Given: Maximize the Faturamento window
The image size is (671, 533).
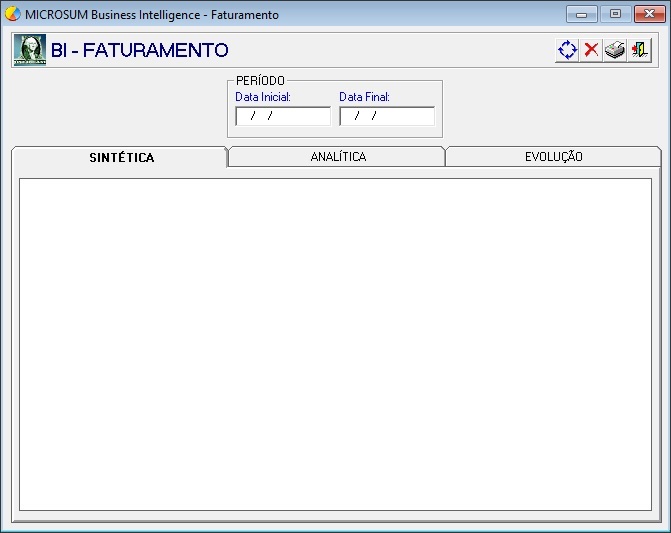Looking at the screenshot, I should click(x=615, y=14).
